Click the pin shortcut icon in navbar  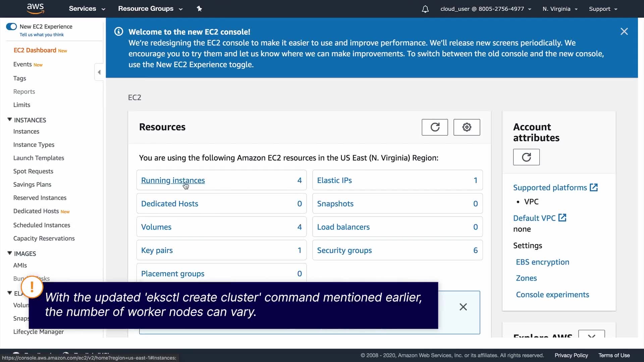(x=199, y=9)
